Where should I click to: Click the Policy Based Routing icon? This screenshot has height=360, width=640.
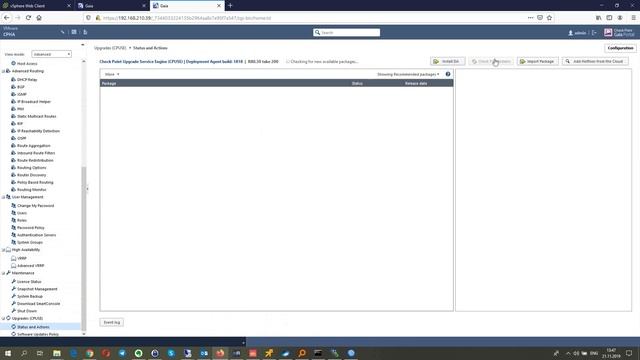pos(13,182)
